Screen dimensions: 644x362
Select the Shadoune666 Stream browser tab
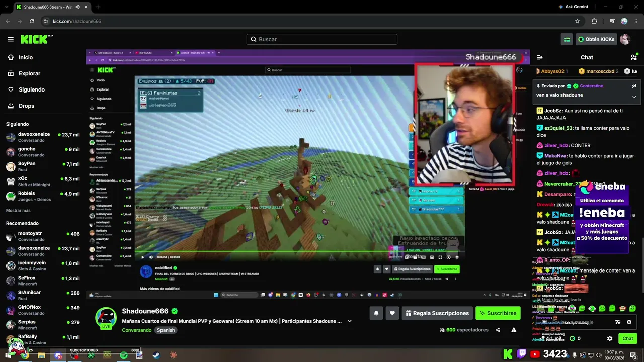click(52, 7)
